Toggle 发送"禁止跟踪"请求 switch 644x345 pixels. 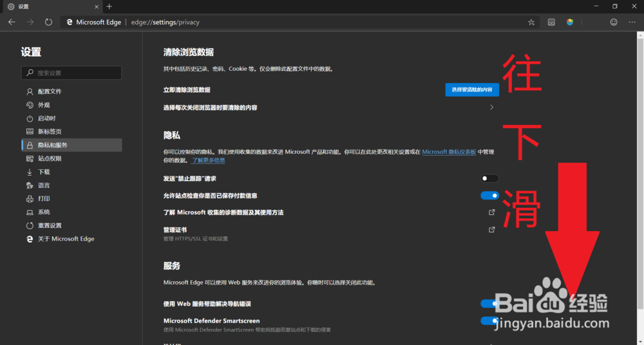(489, 179)
